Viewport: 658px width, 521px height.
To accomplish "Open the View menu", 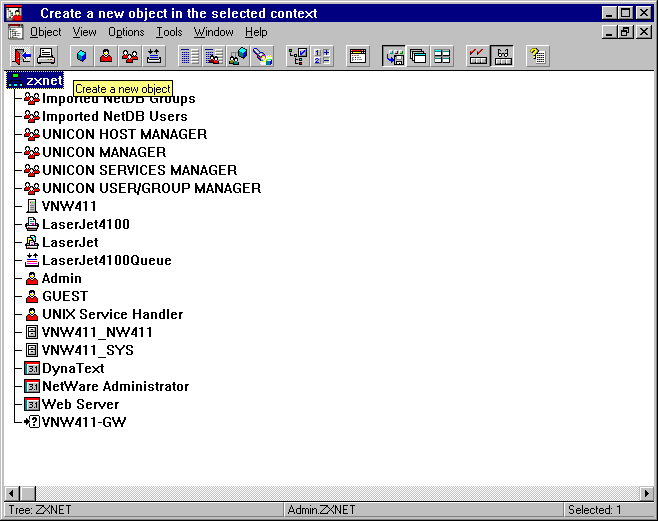I will (x=84, y=32).
